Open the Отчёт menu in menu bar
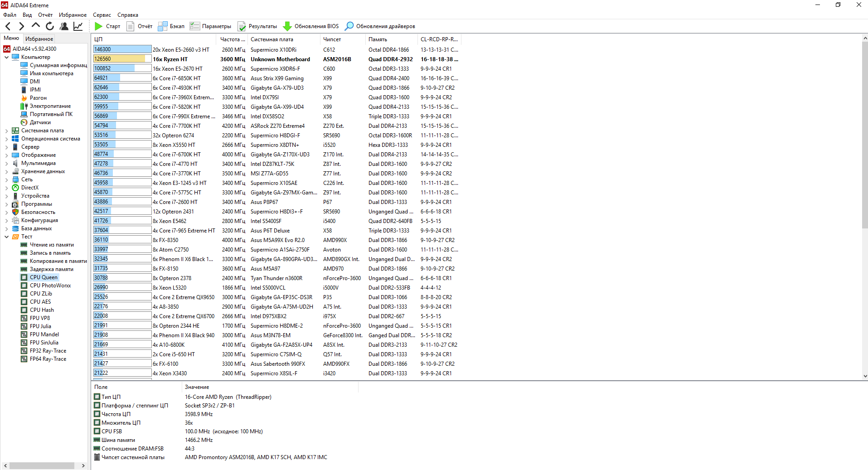This screenshot has width=868, height=470. click(45, 15)
